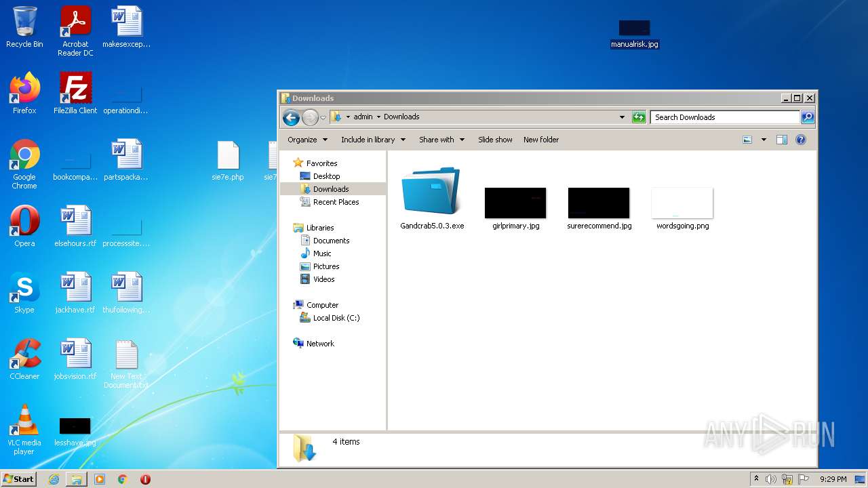The image size is (868, 488).
Task: Open Explorer help question icon
Action: coord(801,140)
